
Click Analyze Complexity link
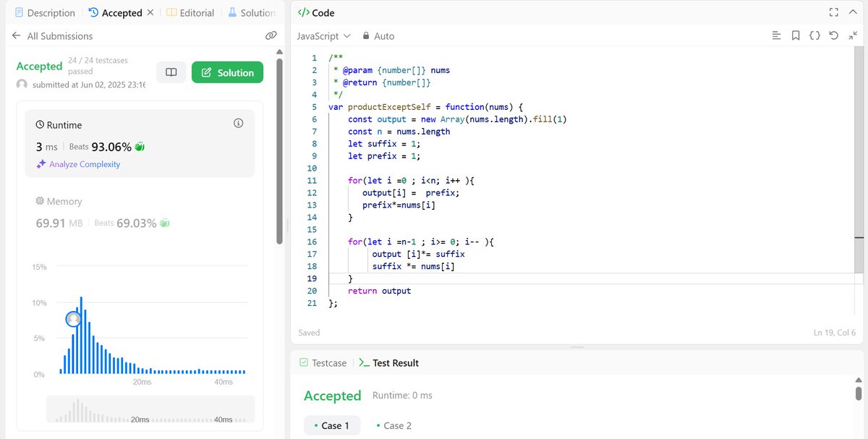(78, 164)
